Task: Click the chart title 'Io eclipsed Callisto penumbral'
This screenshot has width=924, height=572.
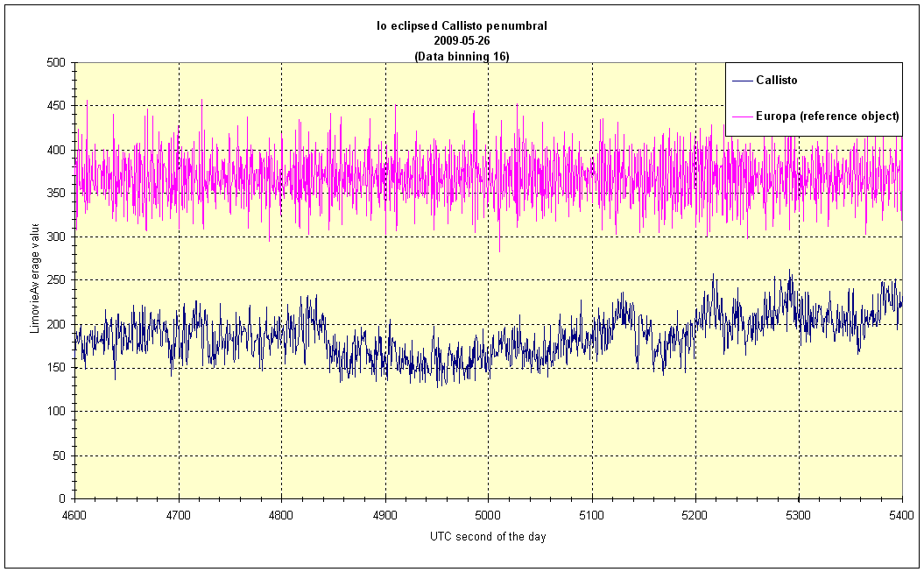Action: point(462,26)
